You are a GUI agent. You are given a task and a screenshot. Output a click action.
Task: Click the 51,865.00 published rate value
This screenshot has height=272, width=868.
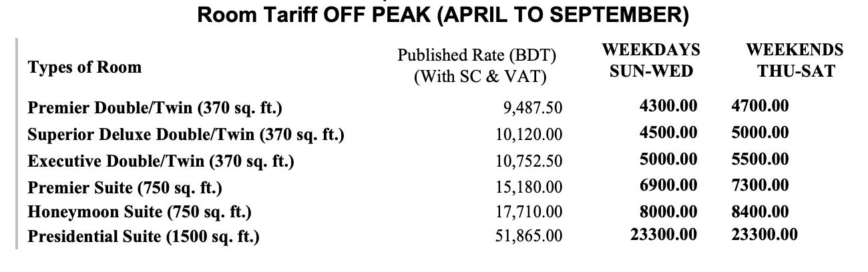(528, 237)
